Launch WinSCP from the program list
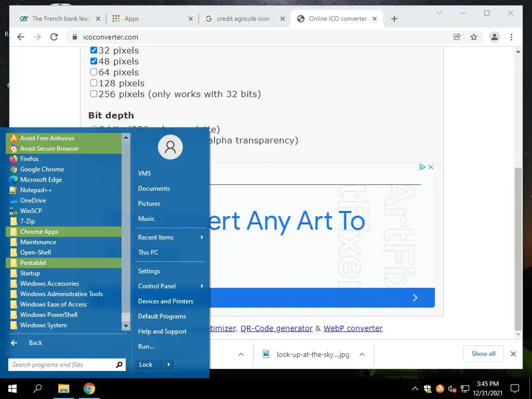532x399 pixels. pyautogui.click(x=63, y=211)
